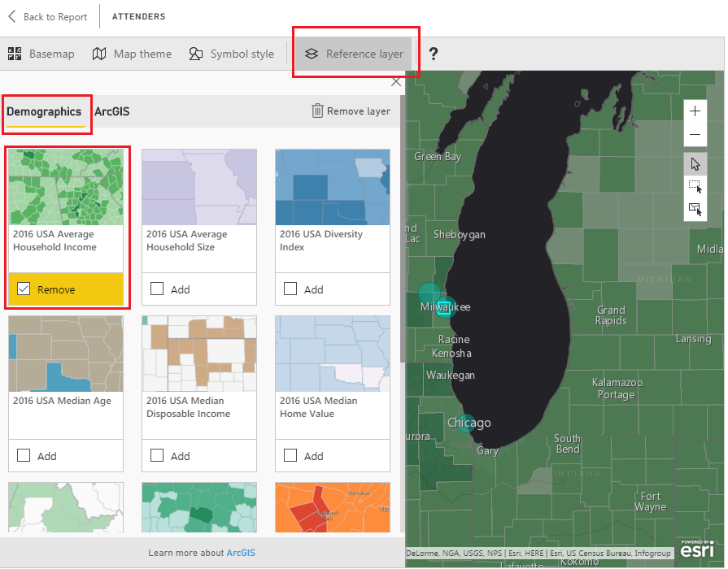The image size is (728, 569).
Task: Switch to the ArcGIS tab
Action: (112, 112)
